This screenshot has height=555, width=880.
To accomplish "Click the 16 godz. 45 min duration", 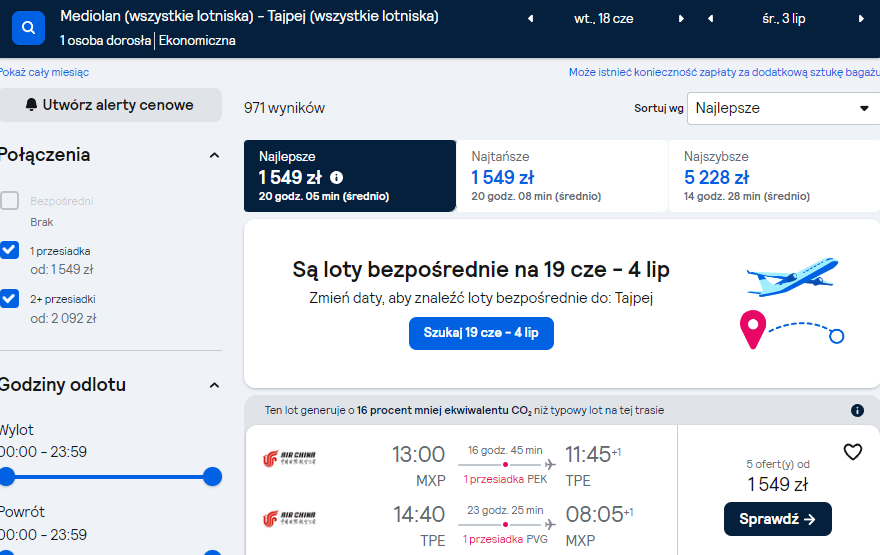I will 505,451.
